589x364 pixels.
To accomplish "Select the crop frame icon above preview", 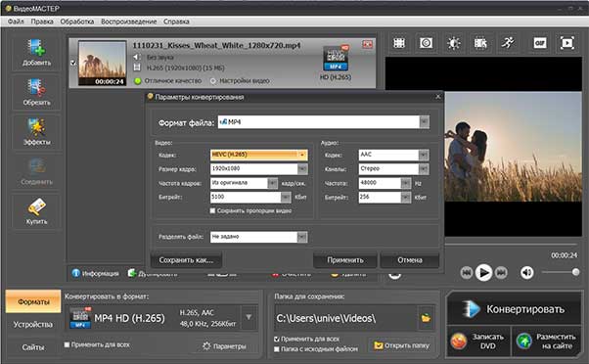I will 399,43.
